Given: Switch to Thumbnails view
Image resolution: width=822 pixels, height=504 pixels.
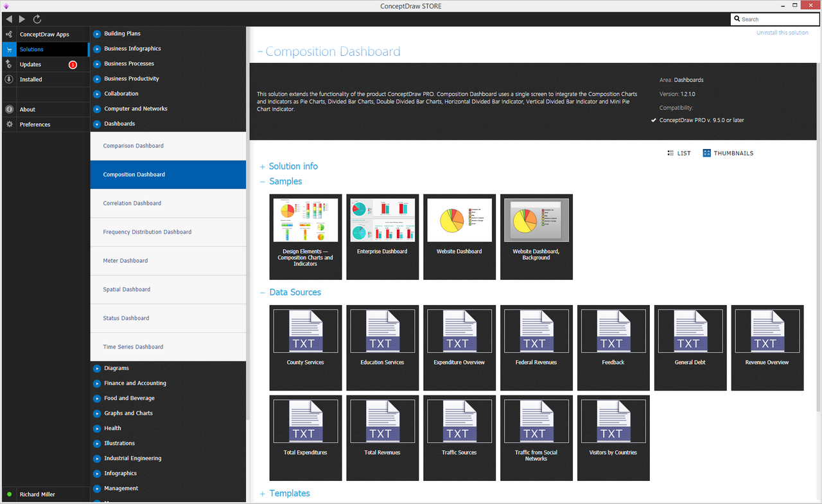Looking at the screenshot, I should pyautogui.click(x=728, y=153).
